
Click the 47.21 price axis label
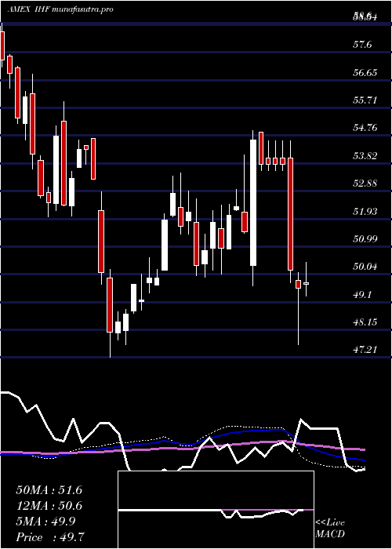click(x=365, y=349)
